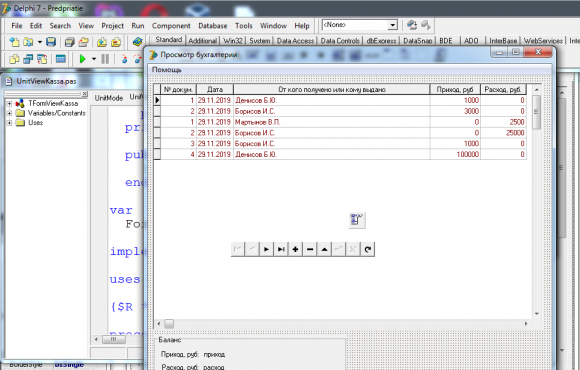
Task: Expand the Uses folder node
Action: 9,123
